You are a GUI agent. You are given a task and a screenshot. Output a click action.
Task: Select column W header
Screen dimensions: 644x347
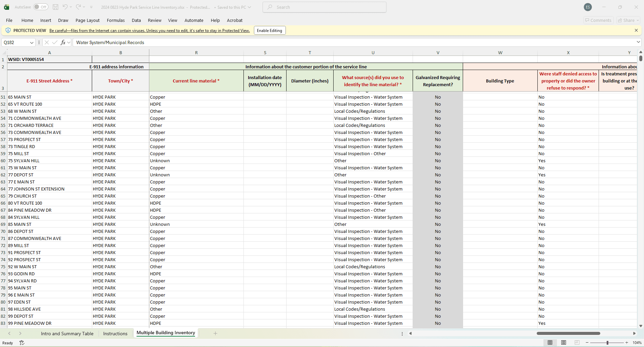[500, 53]
